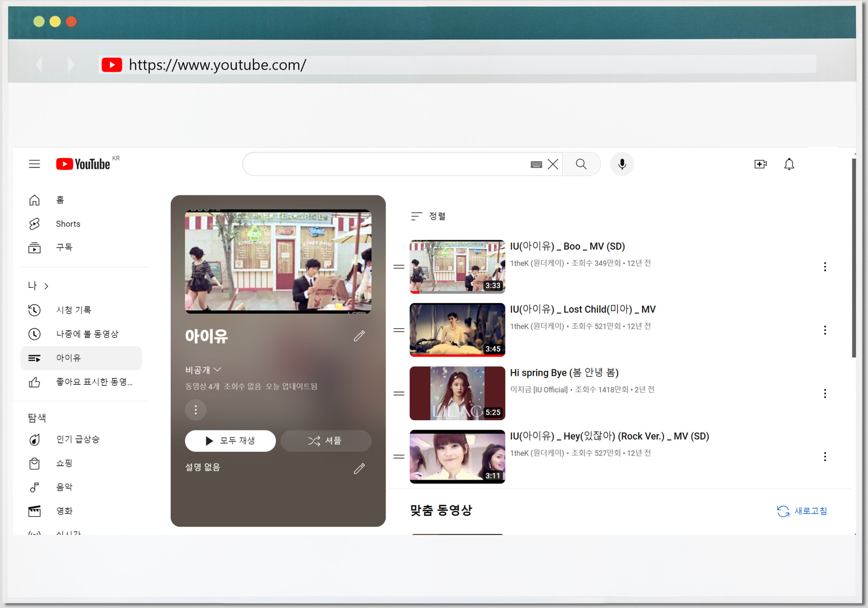Clear the search box with the X
The width and height of the screenshot is (868, 608).
(x=553, y=164)
